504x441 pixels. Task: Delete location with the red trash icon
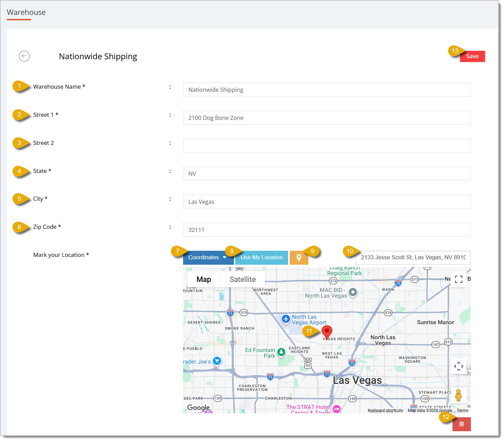[462, 424]
